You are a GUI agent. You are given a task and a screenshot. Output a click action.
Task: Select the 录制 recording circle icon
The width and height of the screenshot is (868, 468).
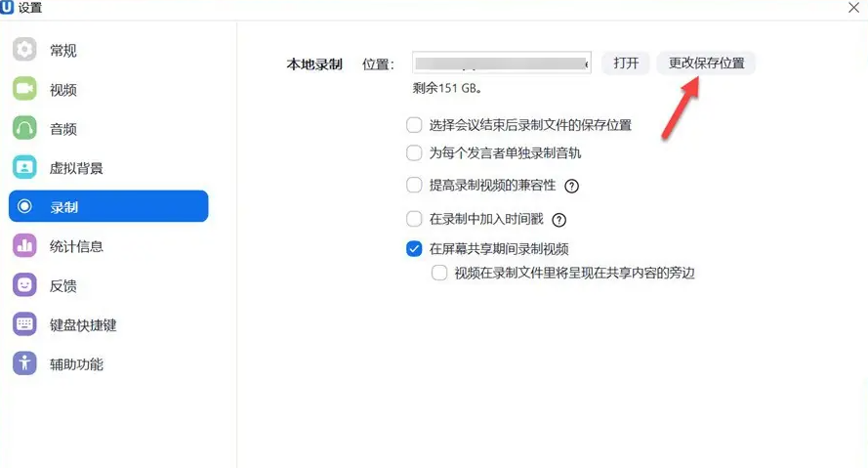click(x=24, y=206)
